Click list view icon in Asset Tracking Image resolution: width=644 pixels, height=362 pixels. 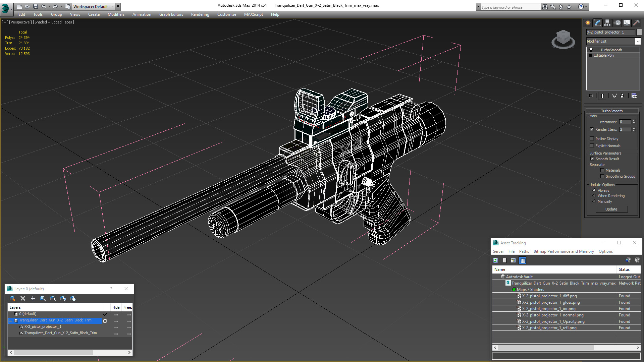(504, 260)
